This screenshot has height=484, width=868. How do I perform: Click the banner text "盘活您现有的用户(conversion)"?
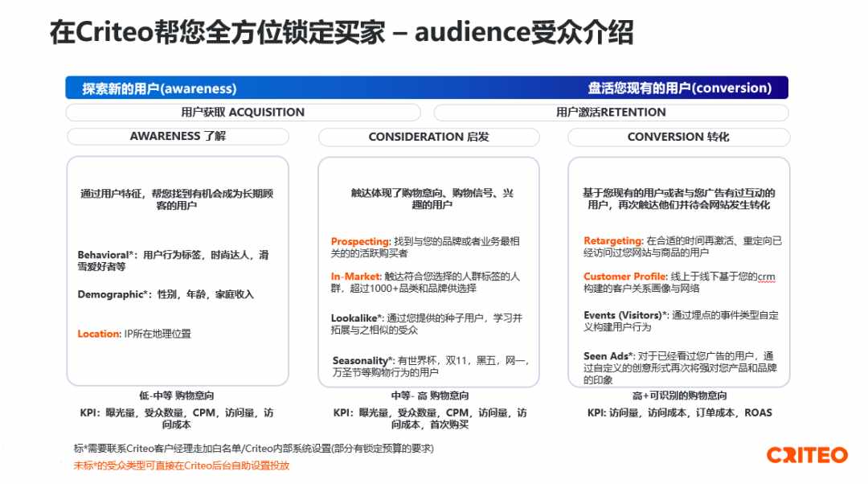click(x=680, y=88)
